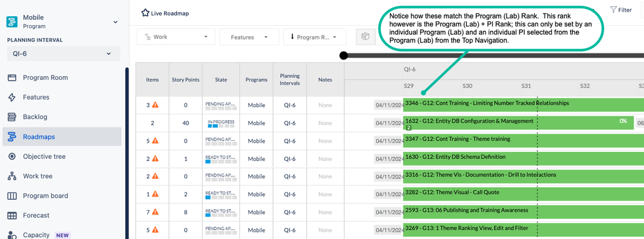This screenshot has width=644, height=239.
Task: Click the lightning bolt Features icon
Action: coord(12,97)
